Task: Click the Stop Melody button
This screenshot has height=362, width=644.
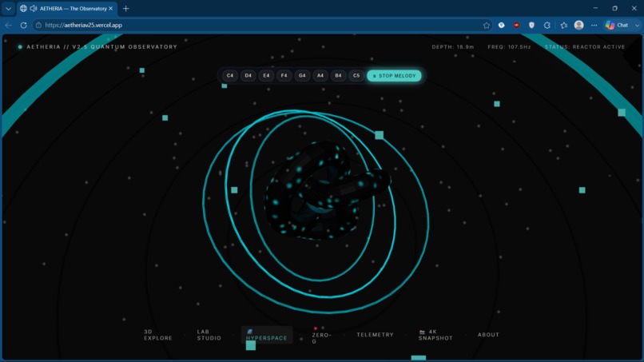Action: [394, 76]
